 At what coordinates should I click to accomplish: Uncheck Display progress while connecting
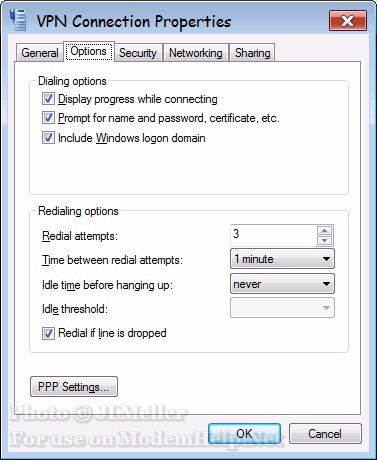coord(48,99)
